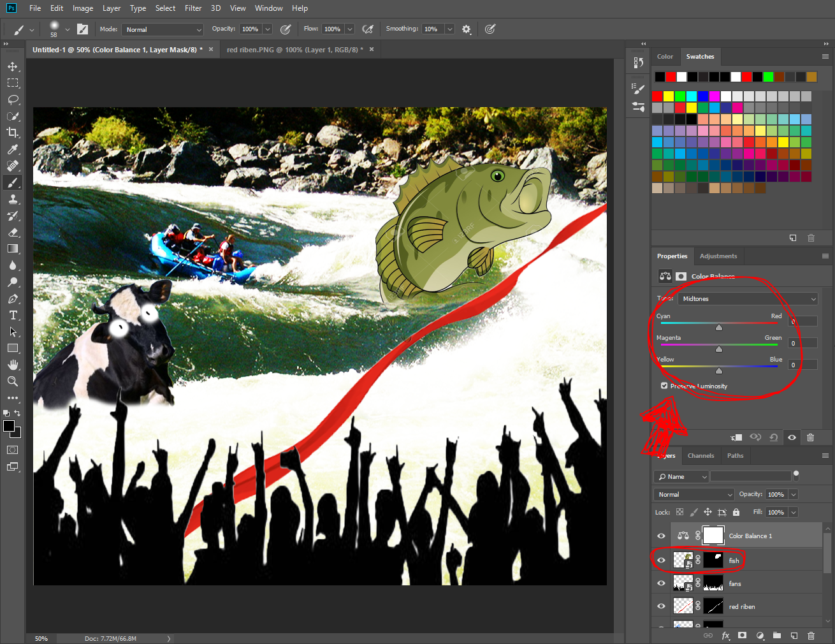Select the Gradient tool
Image resolution: width=835 pixels, height=644 pixels.
pyautogui.click(x=13, y=249)
